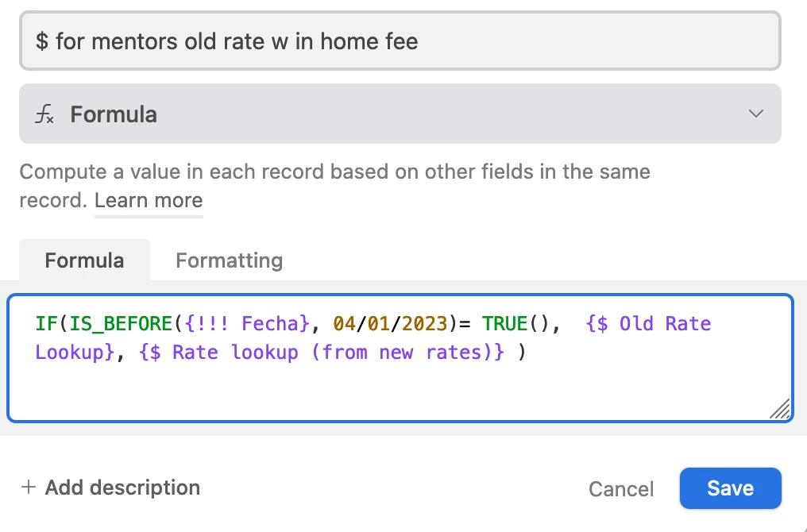Click the fx formula type icon
The height and width of the screenshot is (532, 807).
click(45, 114)
